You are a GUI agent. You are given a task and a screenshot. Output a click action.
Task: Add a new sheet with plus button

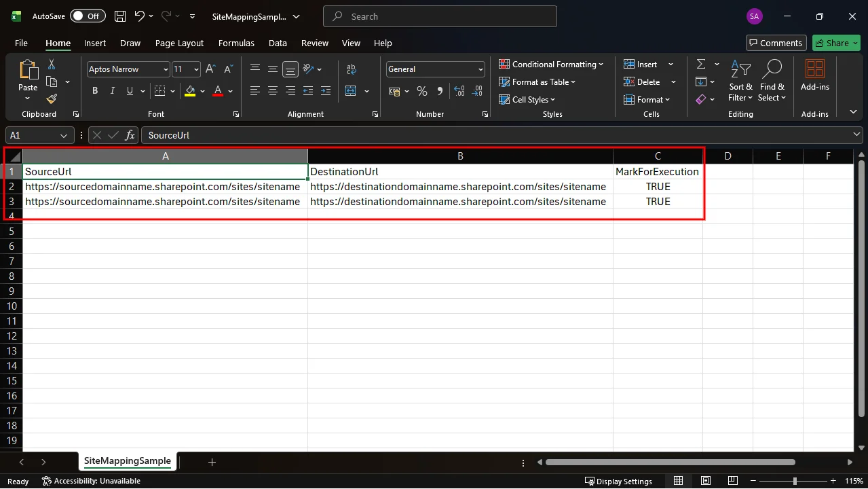212,462
